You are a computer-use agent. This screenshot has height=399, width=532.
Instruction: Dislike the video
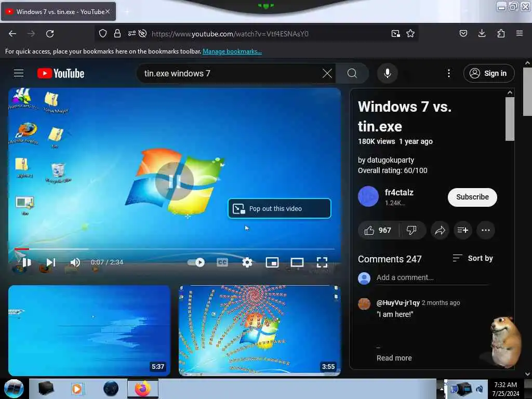[x=412, y=230]
